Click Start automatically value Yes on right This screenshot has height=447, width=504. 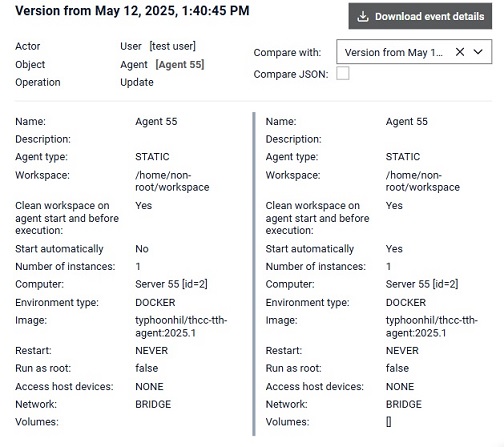pos(394,249)
